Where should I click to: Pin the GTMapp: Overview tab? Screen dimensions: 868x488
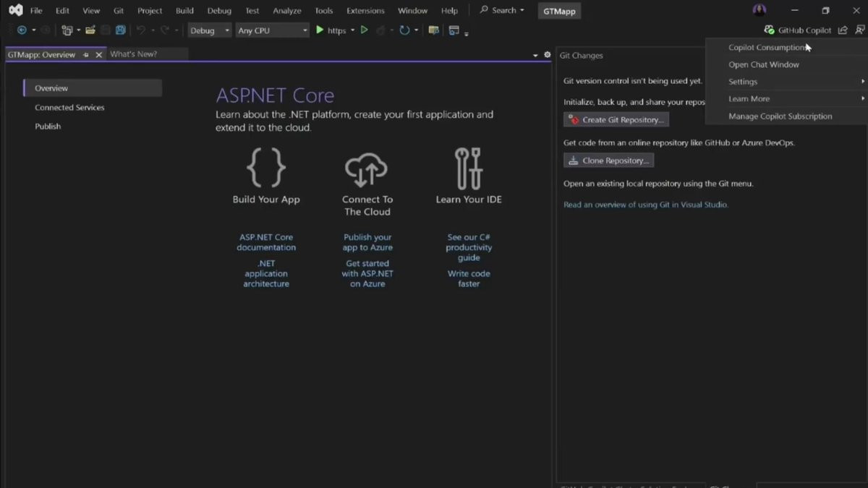point(86,55)
